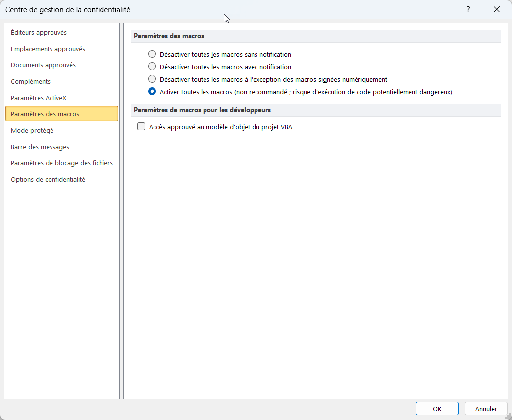Choose macros signées numériquement exception option
512x420 pixels.
coord(152,79)
